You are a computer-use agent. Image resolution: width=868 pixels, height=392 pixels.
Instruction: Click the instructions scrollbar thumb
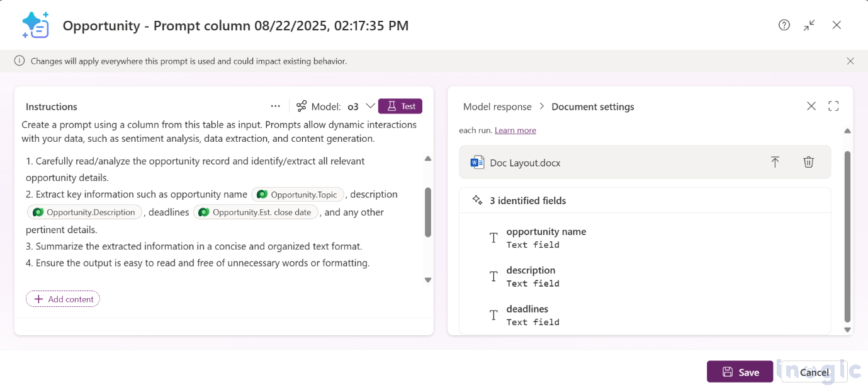click(428, 212)
